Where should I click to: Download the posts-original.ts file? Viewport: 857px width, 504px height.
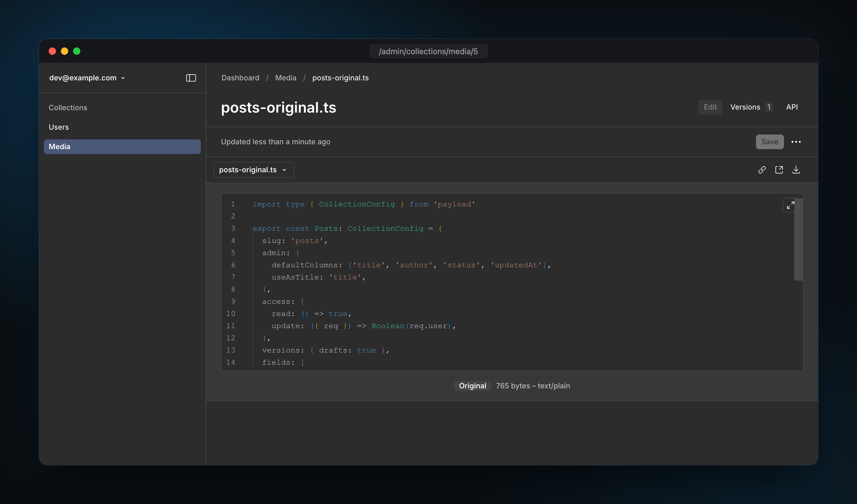tap(796, 170)
